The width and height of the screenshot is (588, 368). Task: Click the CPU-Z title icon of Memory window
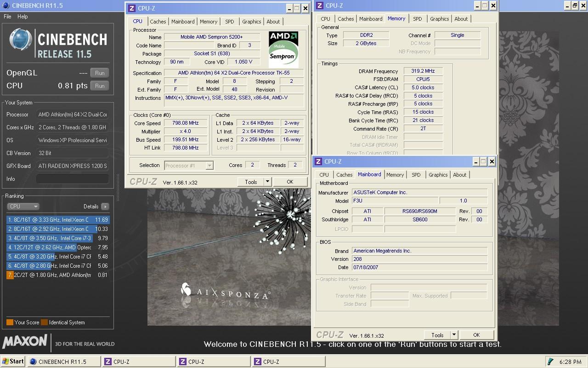[x=319, y=6]
